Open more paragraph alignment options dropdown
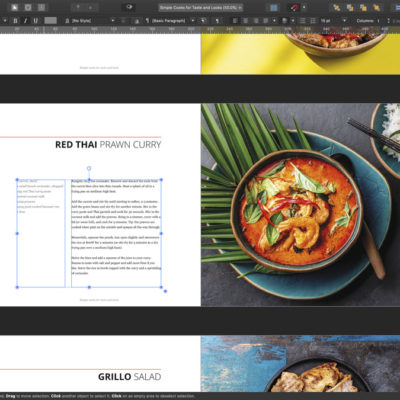Image resolution: width=400 pixels, height=400 pixels. (274, 21)
